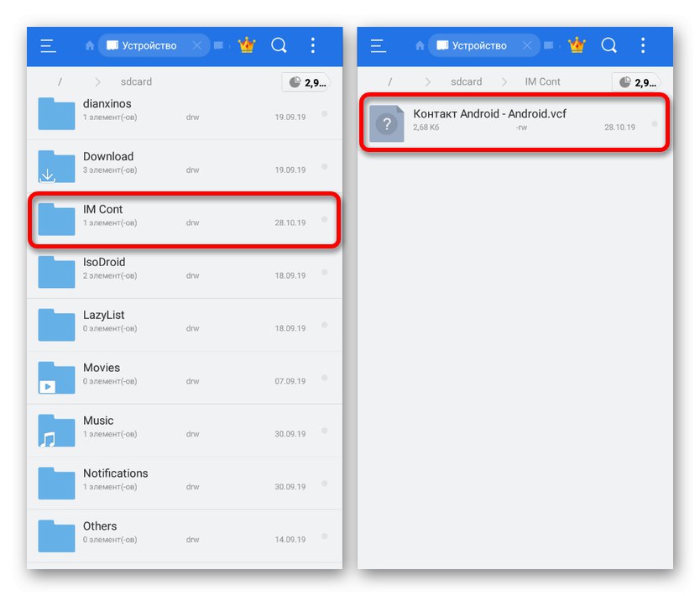Open the navigation drawer menu

point(49,45)
